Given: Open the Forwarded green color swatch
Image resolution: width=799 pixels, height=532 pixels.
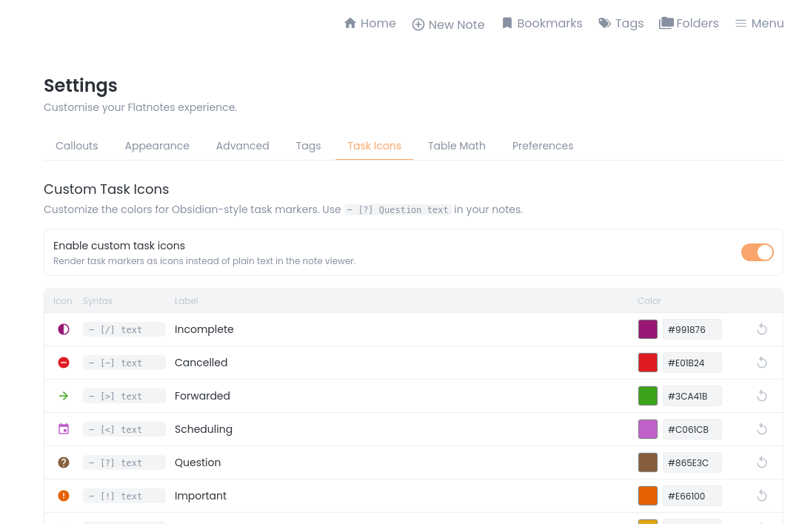Looking at the screenshot, I should click(x=648, y=396).
